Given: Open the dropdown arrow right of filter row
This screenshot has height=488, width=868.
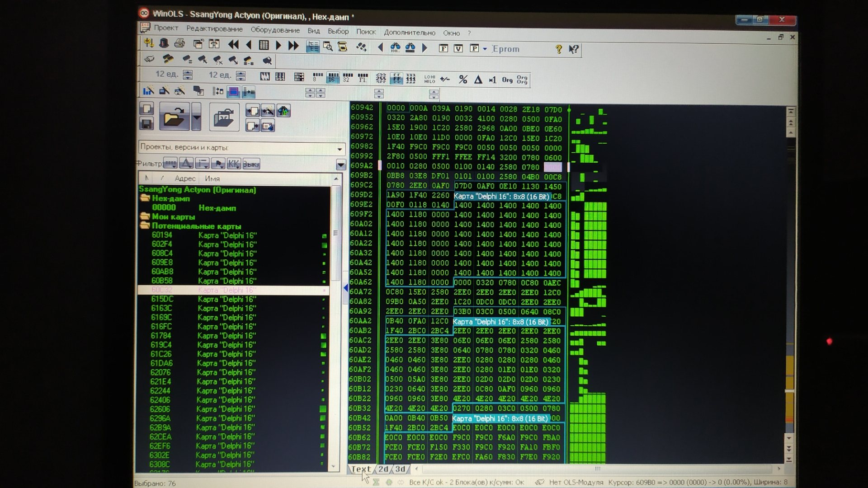Looking at the screenshot, I should [x=341, y=164].
